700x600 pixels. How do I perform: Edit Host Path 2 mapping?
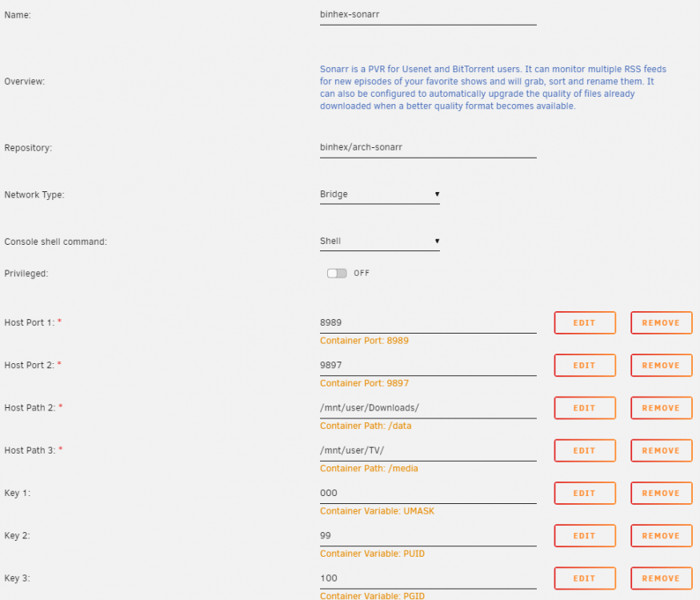[x=585, y=408]
